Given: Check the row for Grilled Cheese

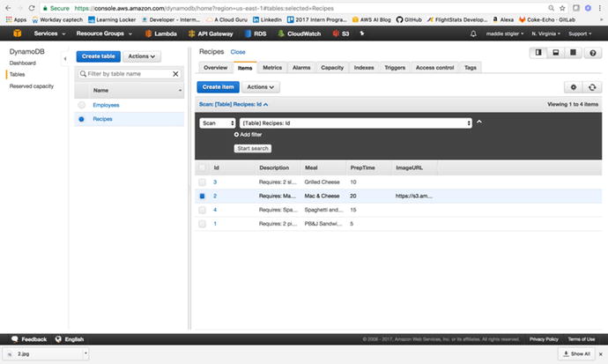Looking at the screenshot, I should [203, 182].
